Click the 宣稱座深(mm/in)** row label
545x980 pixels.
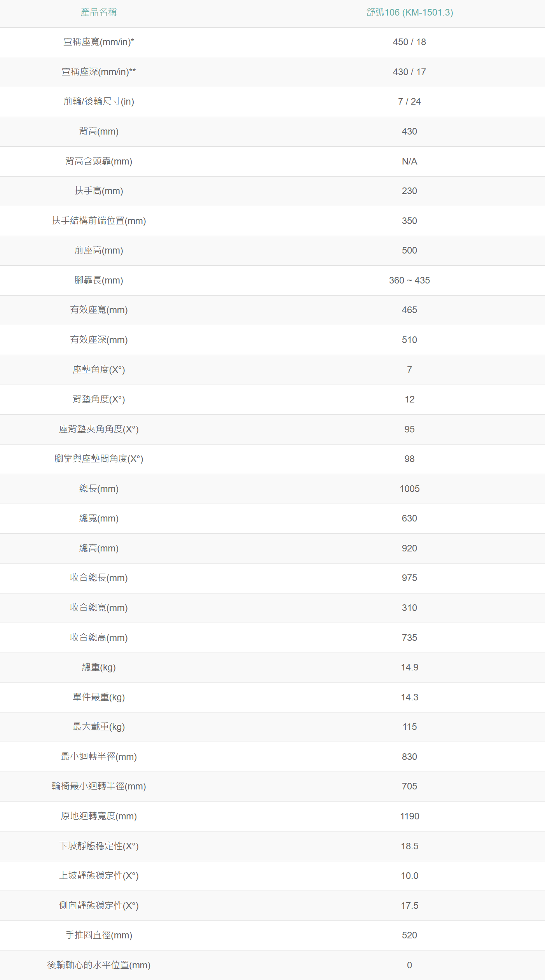coord(99,72)
